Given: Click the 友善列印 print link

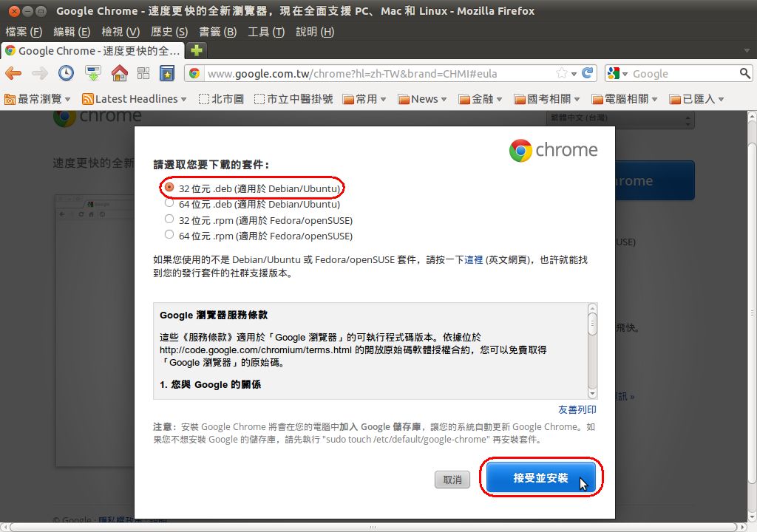Looking at the screenshot, I should (577, 409).
